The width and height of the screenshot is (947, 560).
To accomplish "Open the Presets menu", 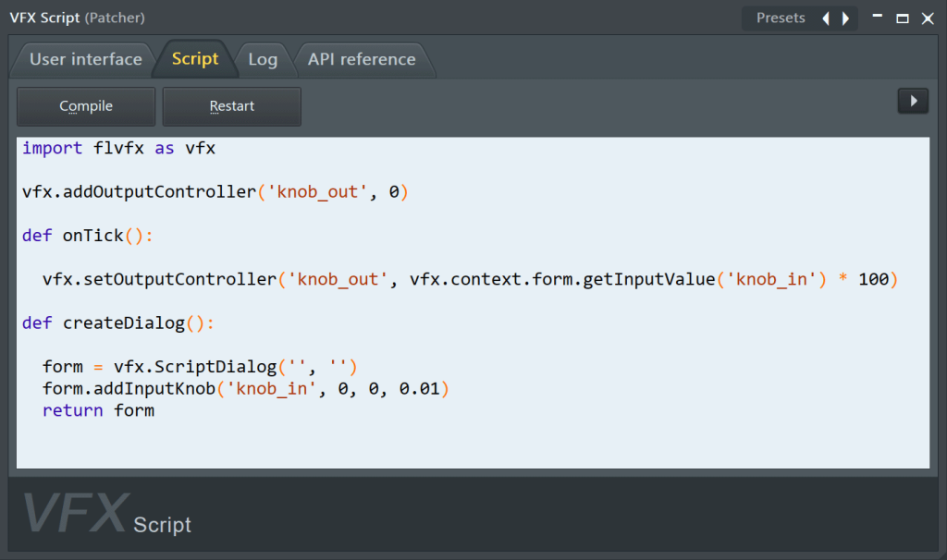I will point(781,18).
